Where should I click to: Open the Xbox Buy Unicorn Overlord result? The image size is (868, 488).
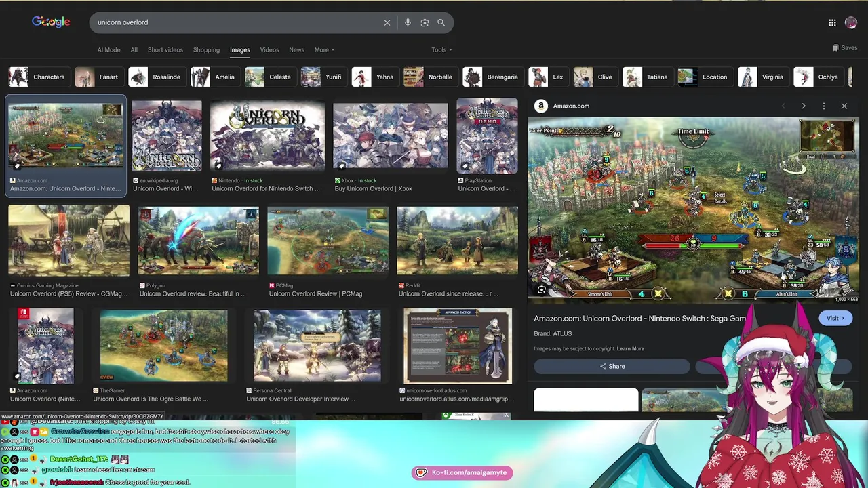pyautogui.click(x=391, y=136)
